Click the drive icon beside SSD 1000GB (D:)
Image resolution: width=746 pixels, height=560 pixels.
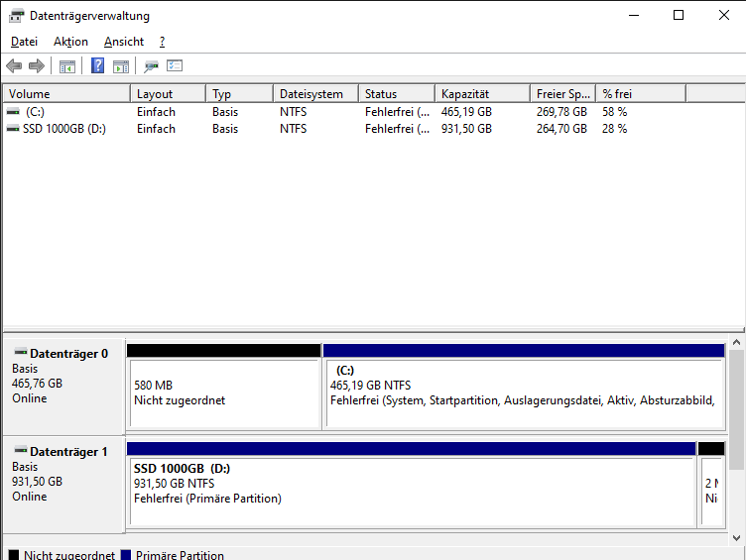click(13, 128)
